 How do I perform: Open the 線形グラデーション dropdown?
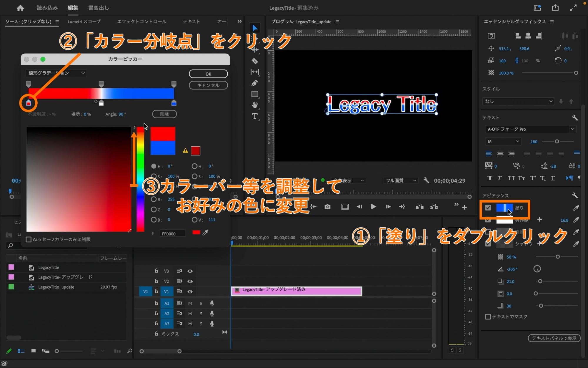[56, 73]
